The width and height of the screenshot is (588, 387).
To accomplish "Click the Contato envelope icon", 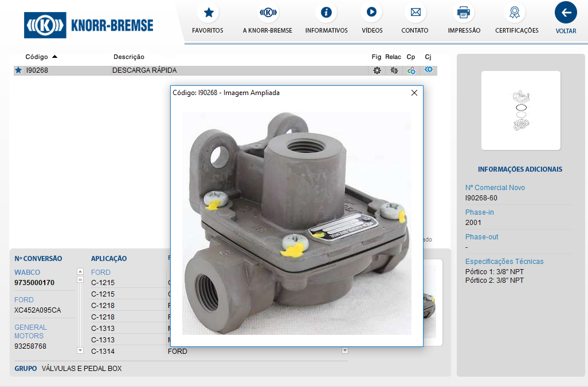I will 415,13.
